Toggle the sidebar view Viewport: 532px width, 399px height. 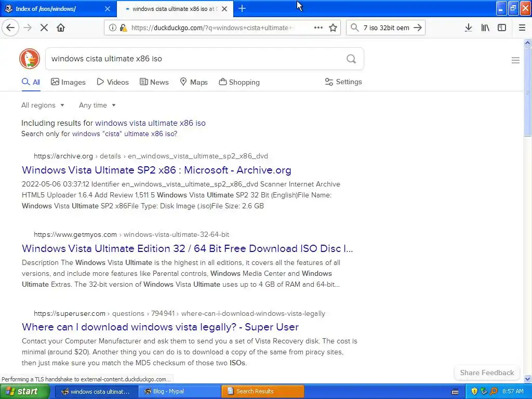[x=502, y=28]
